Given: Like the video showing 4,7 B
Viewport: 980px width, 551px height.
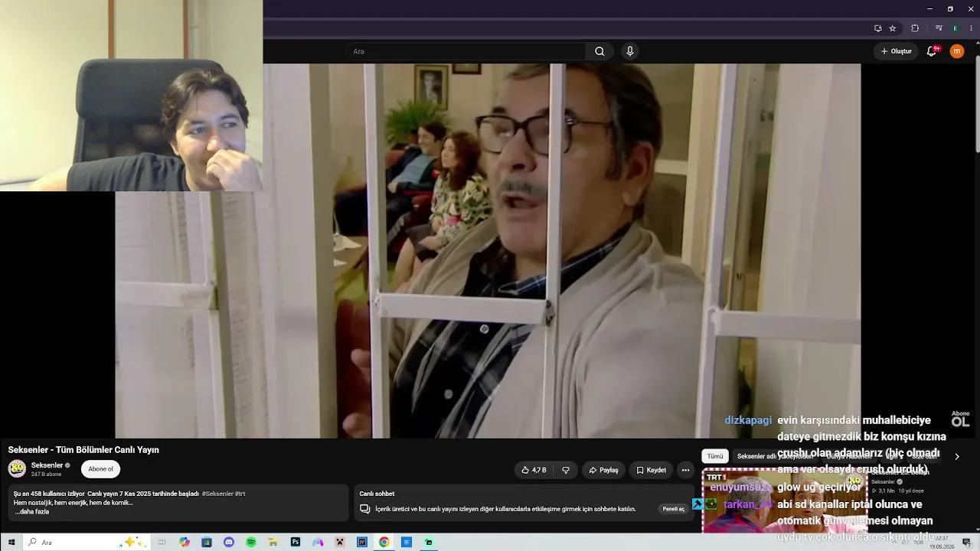Looking at the screenshot, I should (x=534, y=470).
